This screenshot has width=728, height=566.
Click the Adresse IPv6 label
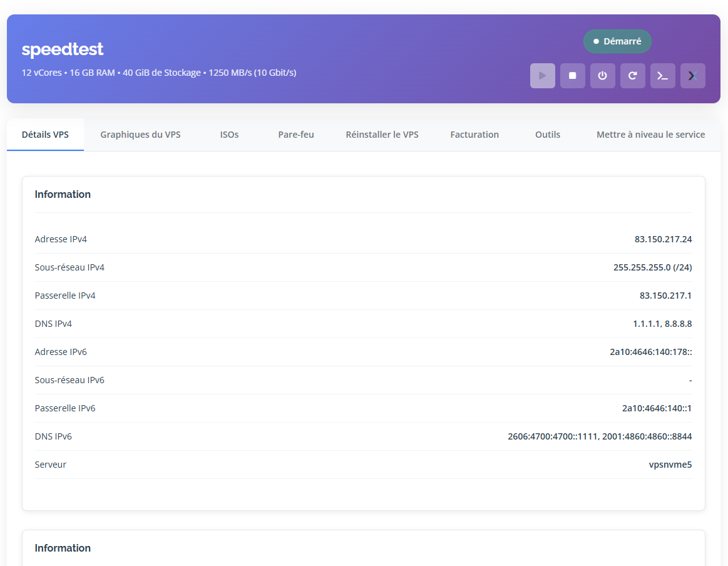[61, 352]
